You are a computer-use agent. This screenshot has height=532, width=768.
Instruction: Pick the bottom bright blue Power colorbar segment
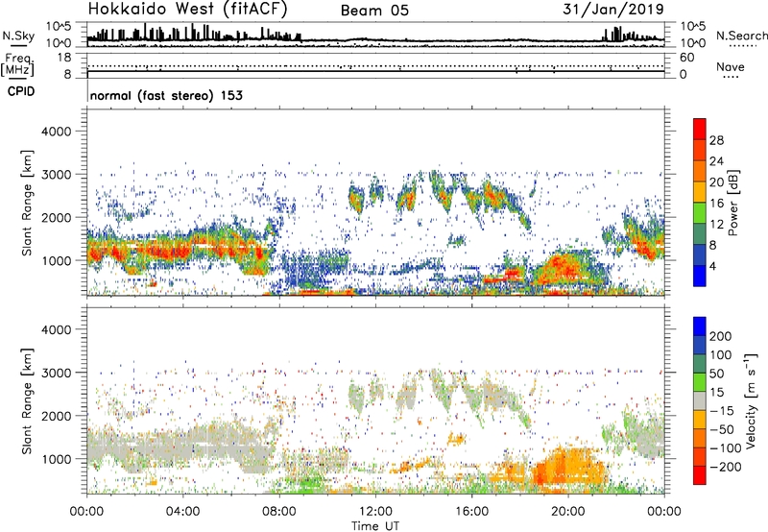(700, 277)
